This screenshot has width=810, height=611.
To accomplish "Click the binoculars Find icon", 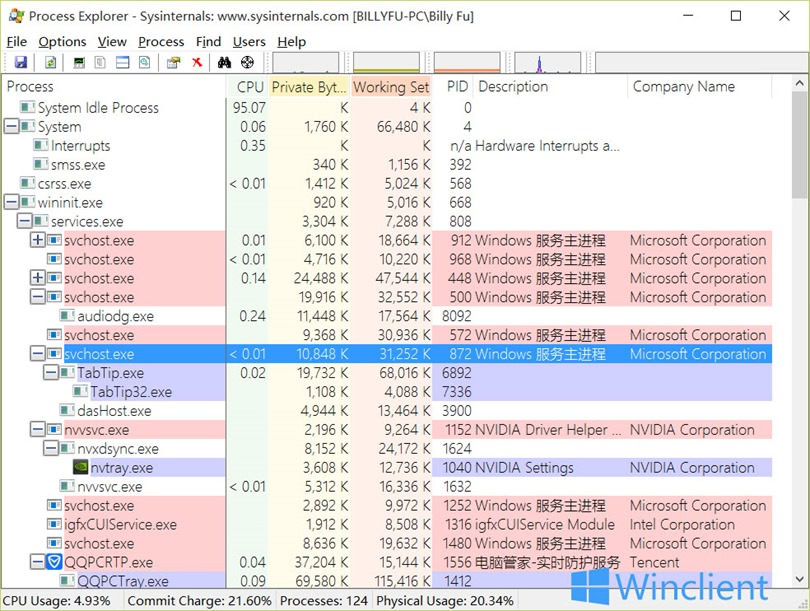I will click(224, 62).
